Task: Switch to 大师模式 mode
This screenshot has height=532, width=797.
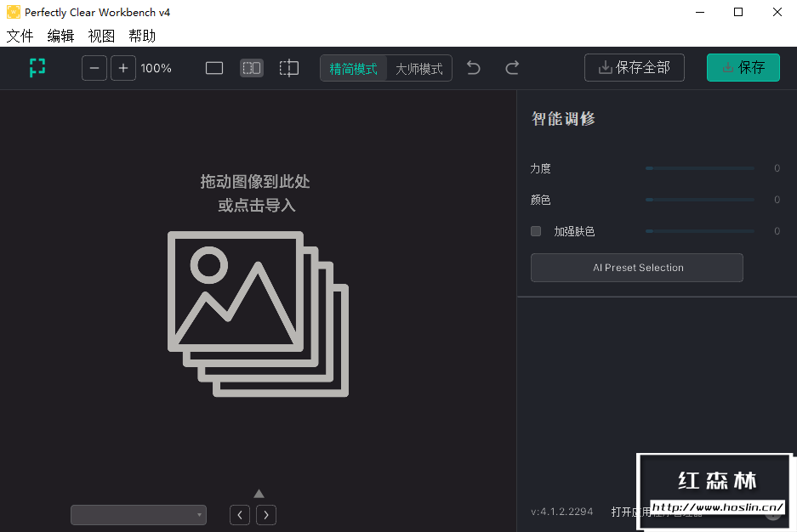Action: [418, 69]
